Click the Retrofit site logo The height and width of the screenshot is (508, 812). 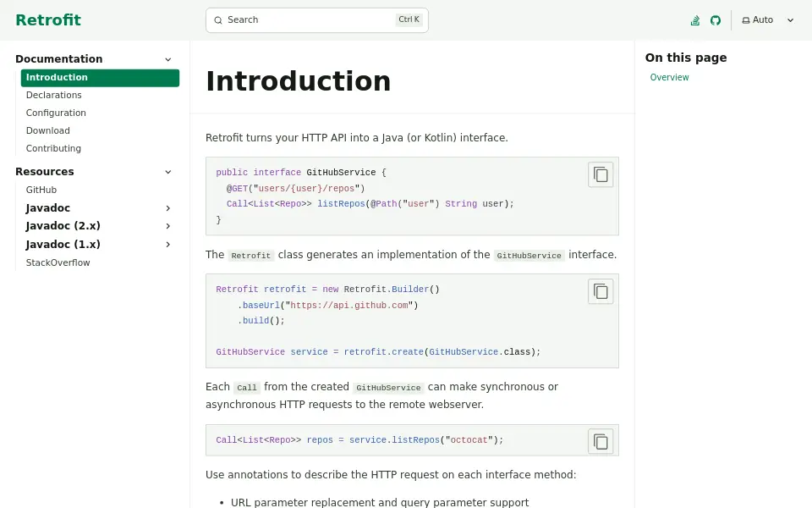pyautogui.click(x=48, y=20)
